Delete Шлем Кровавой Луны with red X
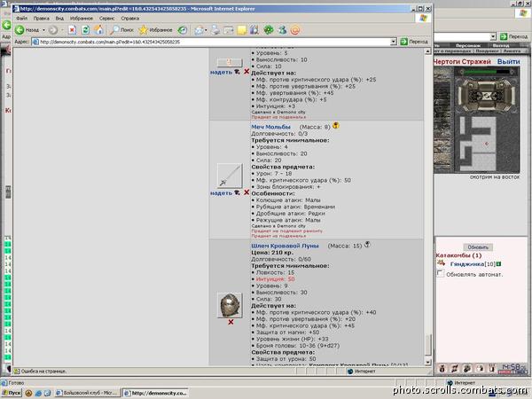 pyautogui.click(x=231, y=322)
